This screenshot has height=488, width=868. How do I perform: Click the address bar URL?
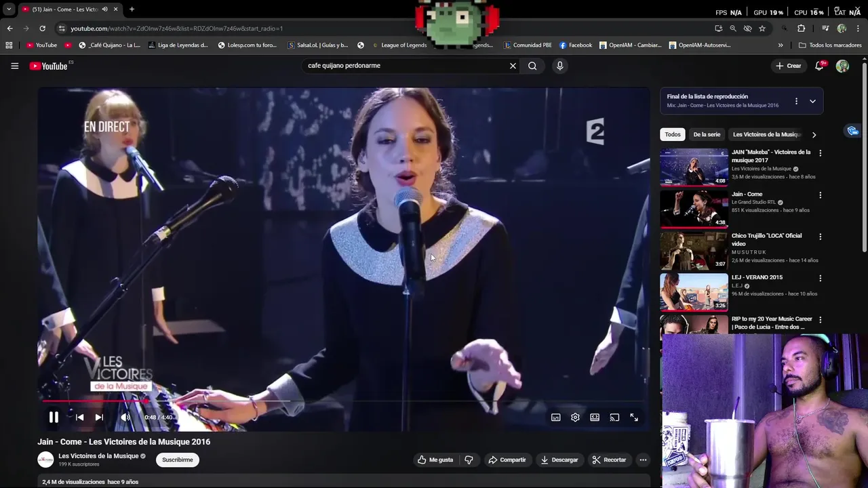[x=176, y=28]
